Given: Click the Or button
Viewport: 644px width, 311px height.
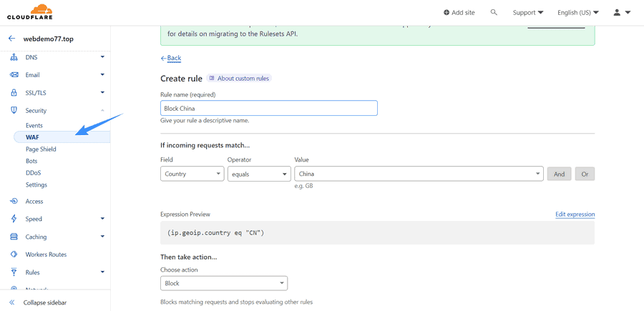Looking at the screenshot, I should 585,174.
